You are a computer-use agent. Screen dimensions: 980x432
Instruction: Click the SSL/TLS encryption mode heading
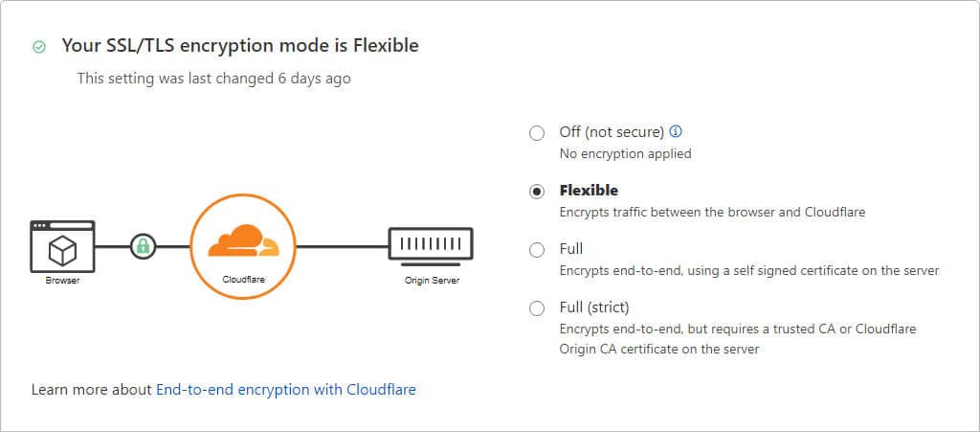[240, 45]
